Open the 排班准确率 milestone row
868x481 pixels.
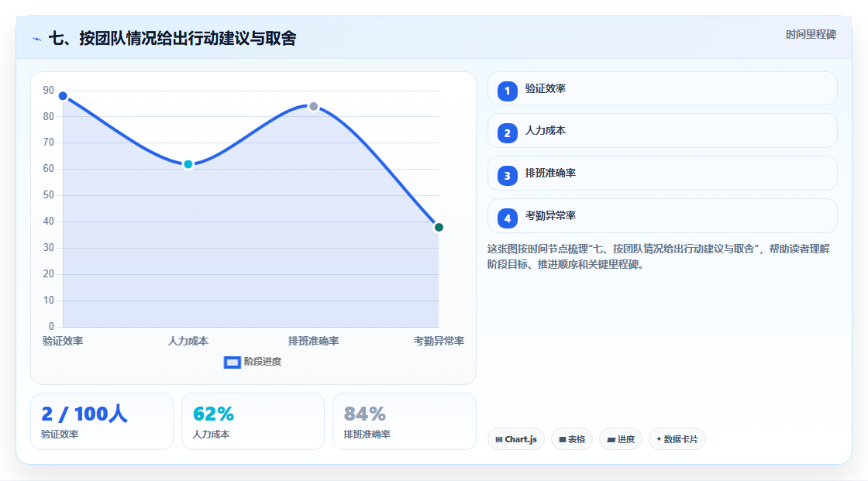662,174
